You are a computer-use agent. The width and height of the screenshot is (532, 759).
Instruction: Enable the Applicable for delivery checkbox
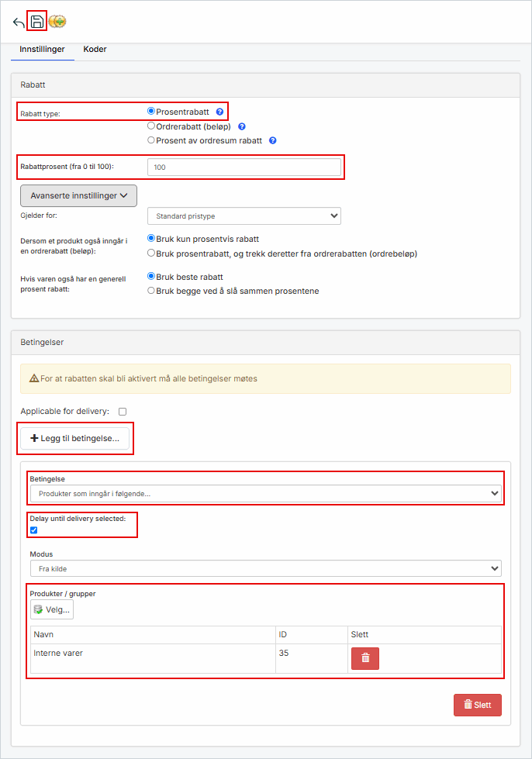tap(123, 412)
